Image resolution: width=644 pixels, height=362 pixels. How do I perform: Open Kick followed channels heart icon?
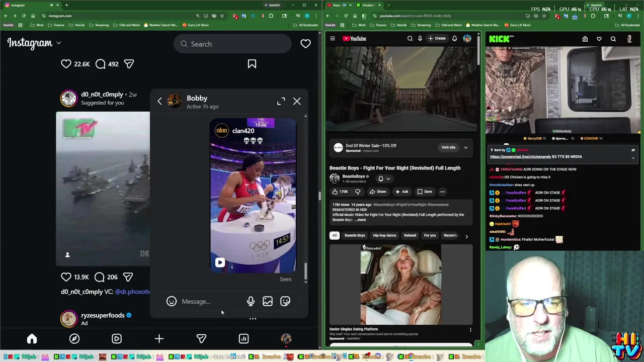pyautogui.click(x=599, y=39)
